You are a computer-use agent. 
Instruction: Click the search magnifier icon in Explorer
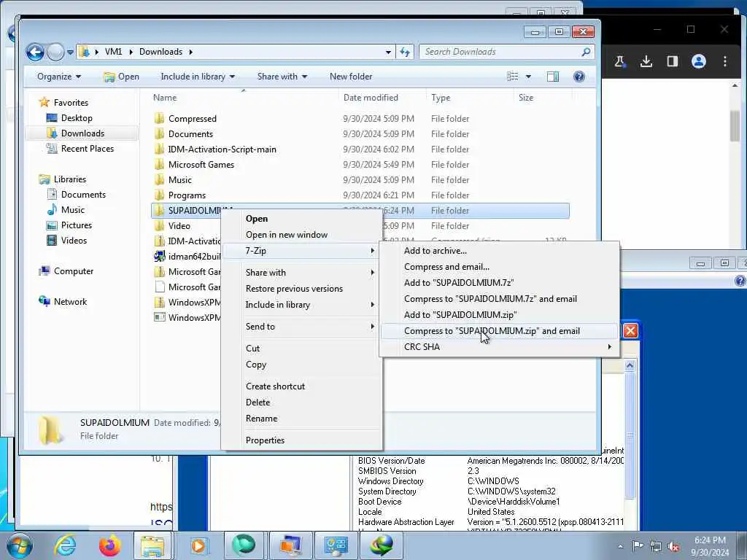[586, 52]
